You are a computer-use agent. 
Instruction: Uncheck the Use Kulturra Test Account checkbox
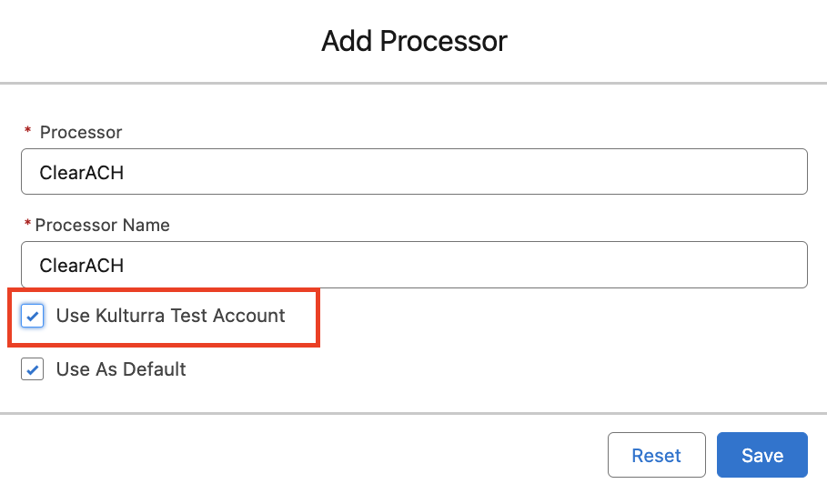point(33,317)
